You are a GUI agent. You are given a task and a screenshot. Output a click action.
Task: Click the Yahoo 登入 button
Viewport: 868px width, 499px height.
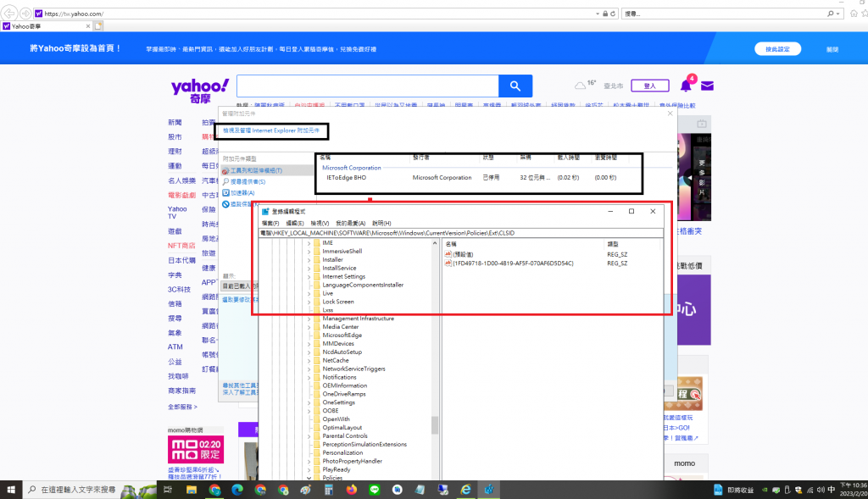(650, 86)
